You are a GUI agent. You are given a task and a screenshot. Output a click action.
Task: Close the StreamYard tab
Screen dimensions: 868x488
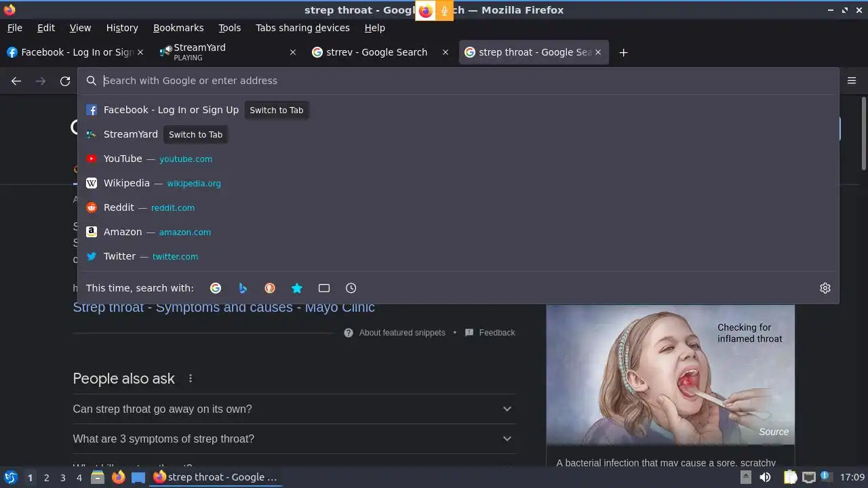293,52
